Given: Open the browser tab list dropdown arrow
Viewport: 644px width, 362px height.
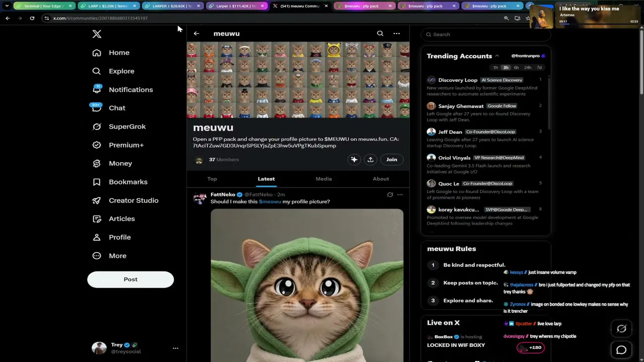Looking at the screenshot, I should (7, 6).
